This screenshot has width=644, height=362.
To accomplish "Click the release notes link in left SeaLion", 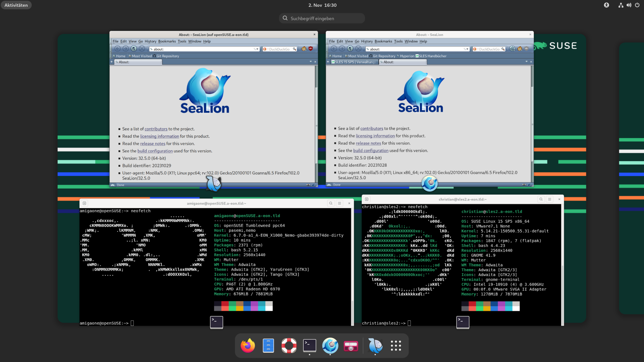I will [153, 144].
